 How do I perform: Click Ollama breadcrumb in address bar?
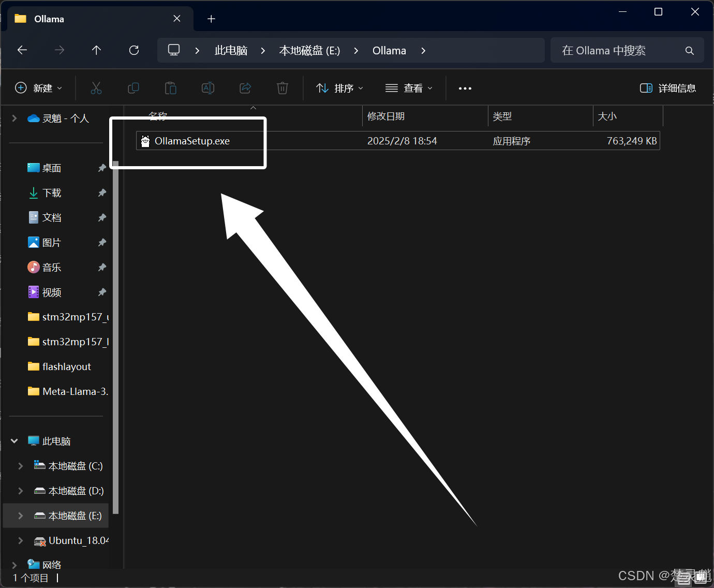point(389,51)
